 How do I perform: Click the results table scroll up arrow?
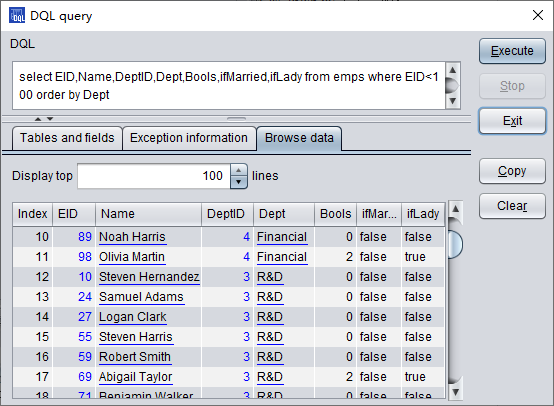455,209
